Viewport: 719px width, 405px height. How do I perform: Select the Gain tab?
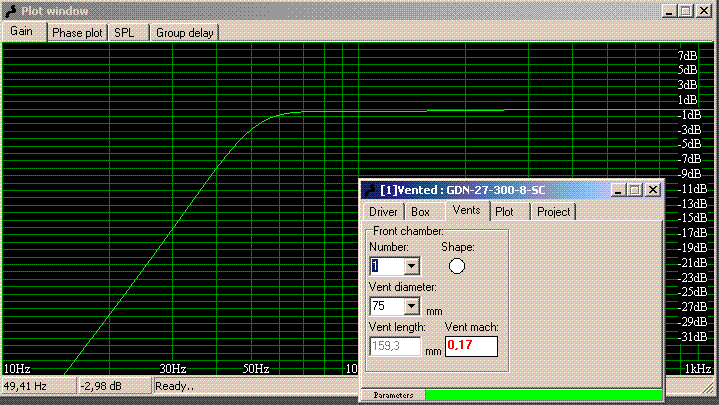[x=22, y=31]
